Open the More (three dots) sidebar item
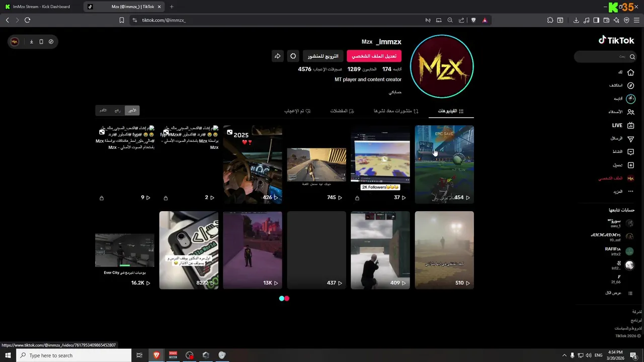 tap(630, 192)
